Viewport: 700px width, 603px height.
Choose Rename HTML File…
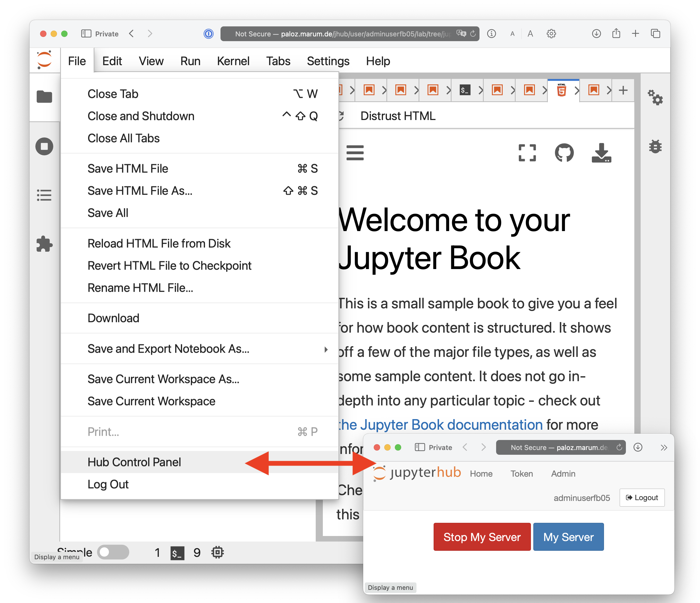(200, 288)
